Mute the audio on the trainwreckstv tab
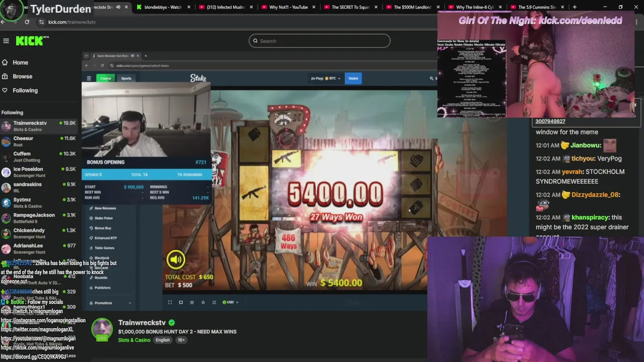Viewport: 644px width, 362px height. [118, 7]
